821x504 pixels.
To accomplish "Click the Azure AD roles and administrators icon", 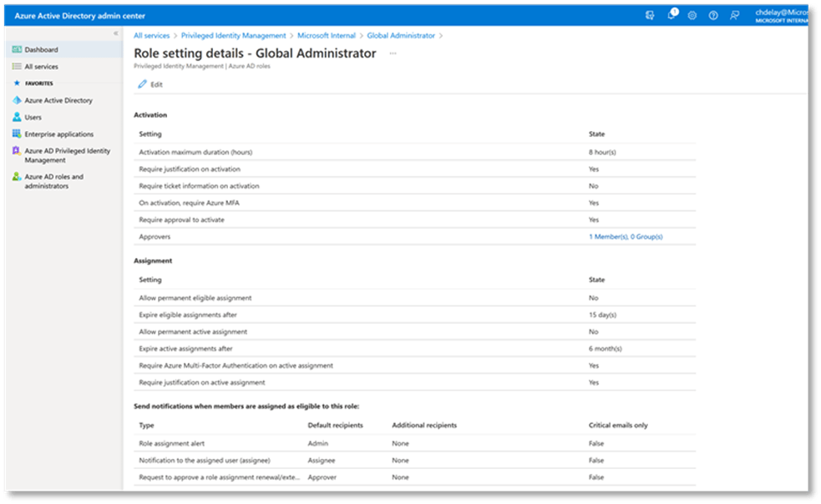I will (x=17, y=177).
